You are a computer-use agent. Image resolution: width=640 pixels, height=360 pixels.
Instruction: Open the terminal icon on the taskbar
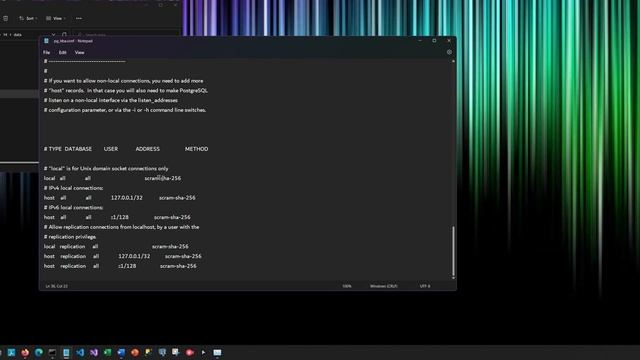coord(52,352)
